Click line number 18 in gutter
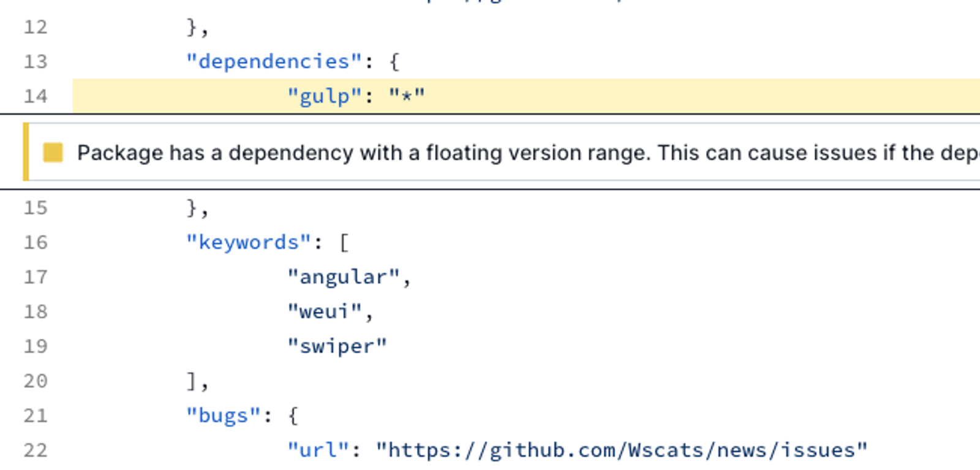Screen dimensions: 980x470 click(x=36, y=311)
